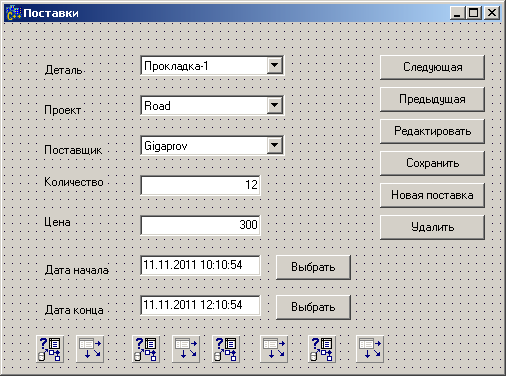506x376 pixels.
Task: Minimize the Поставки window
Action: pyautogui.click(x=457, y=13)
